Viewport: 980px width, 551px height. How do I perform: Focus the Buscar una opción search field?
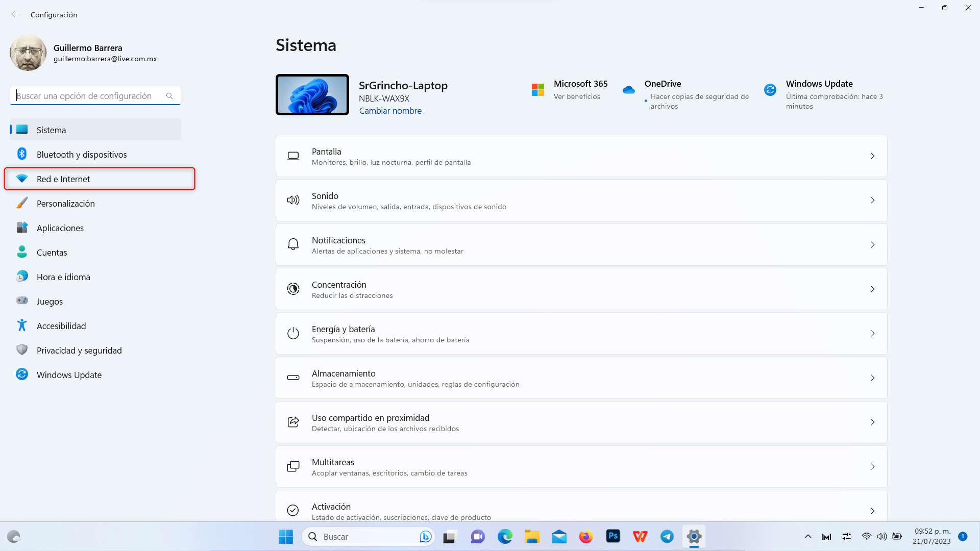pos(89,96)
